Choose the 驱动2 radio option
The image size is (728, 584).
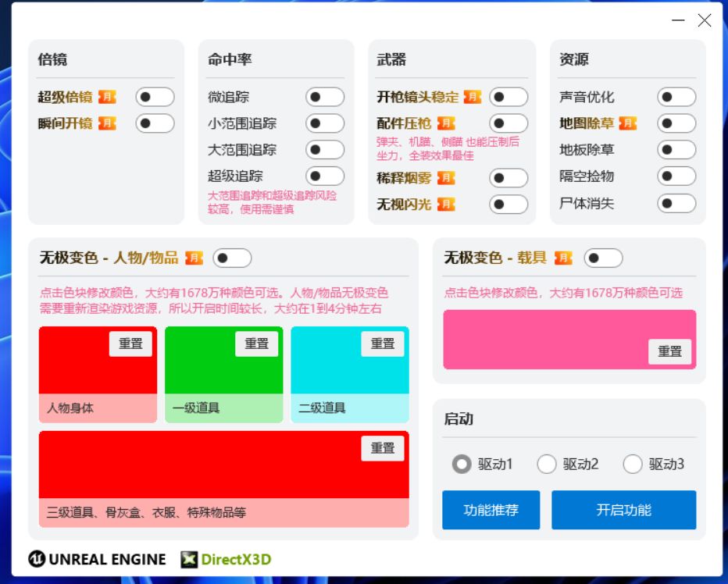[547, 465]
